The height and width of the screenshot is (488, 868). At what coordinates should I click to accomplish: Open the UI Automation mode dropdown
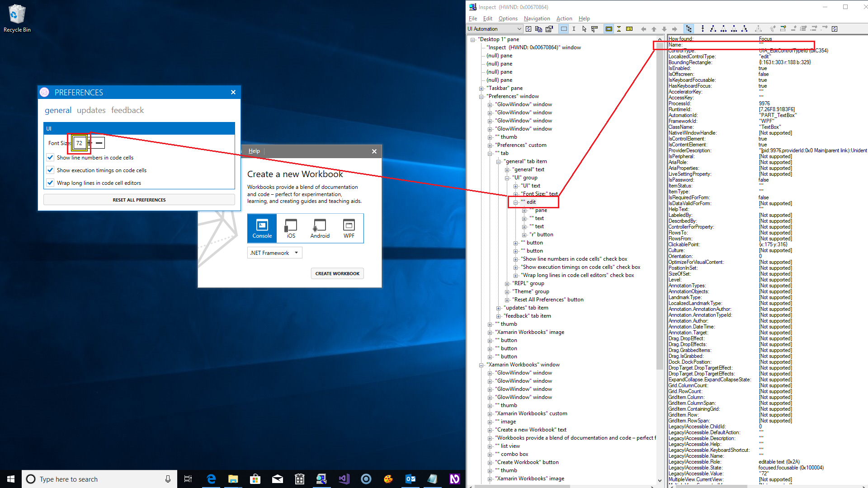[519, 28]
